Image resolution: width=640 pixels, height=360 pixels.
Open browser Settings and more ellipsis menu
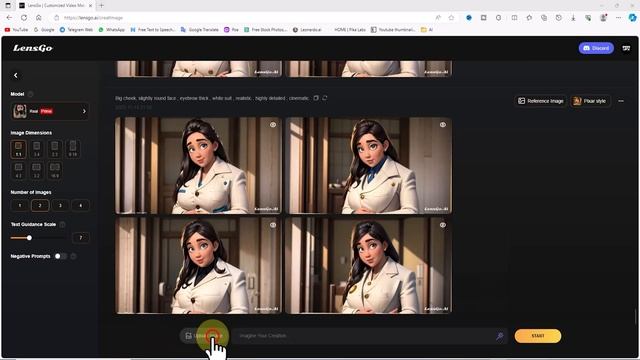tap(618, 18)
